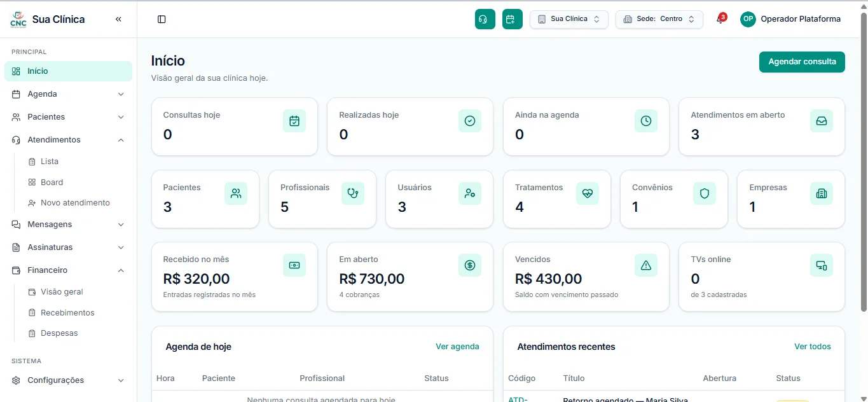Open the ATD- code link in recent attendances
The image size is (868, 402).
coord(518,399)
